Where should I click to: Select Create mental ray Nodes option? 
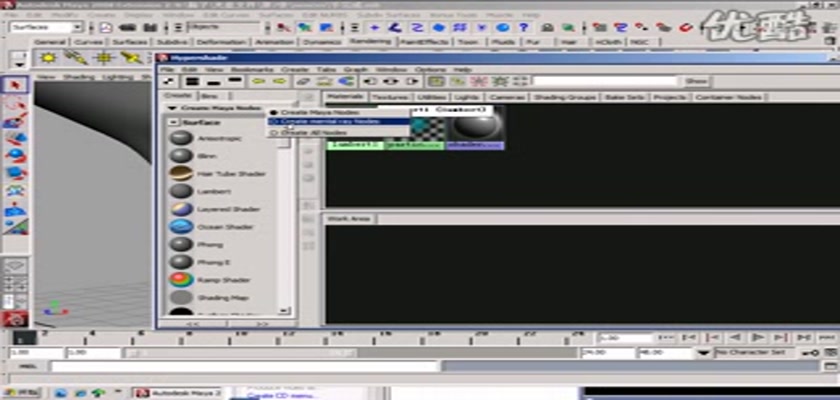[x=339, y=122]
